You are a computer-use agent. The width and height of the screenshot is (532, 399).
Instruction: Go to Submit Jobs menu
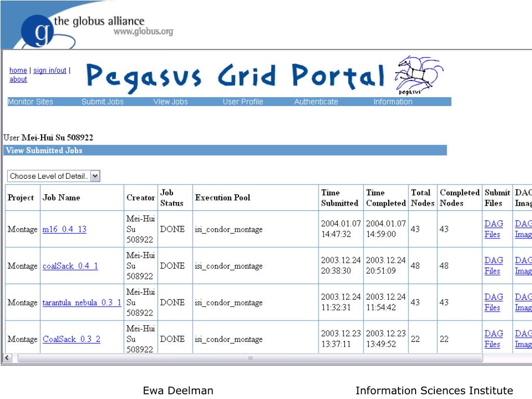click(x=102, y=101)
